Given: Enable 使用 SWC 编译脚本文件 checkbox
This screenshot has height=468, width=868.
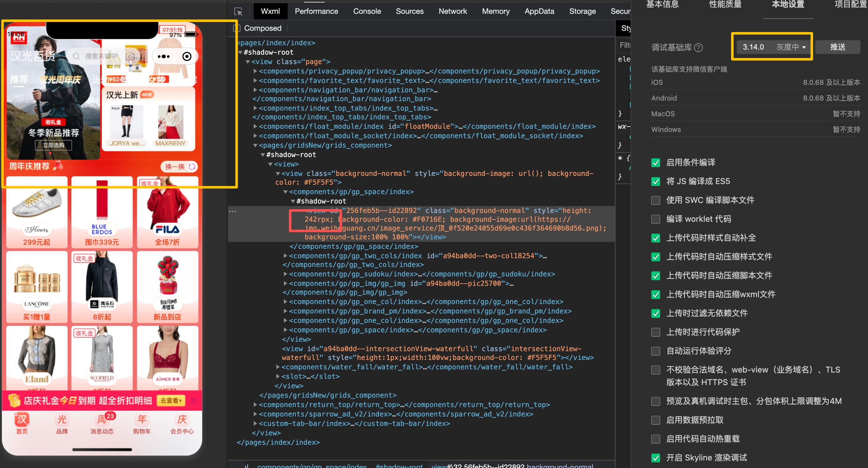Looking at the screenshot, I should (655, 200).
